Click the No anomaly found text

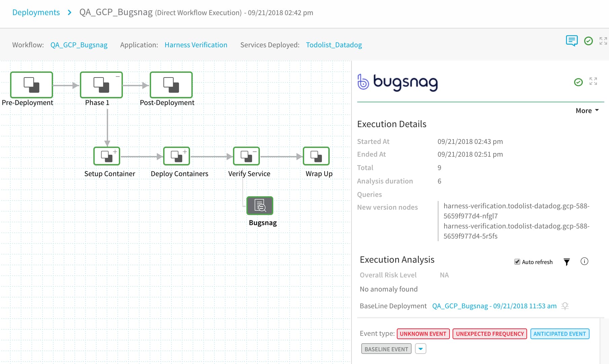point(389,289)
